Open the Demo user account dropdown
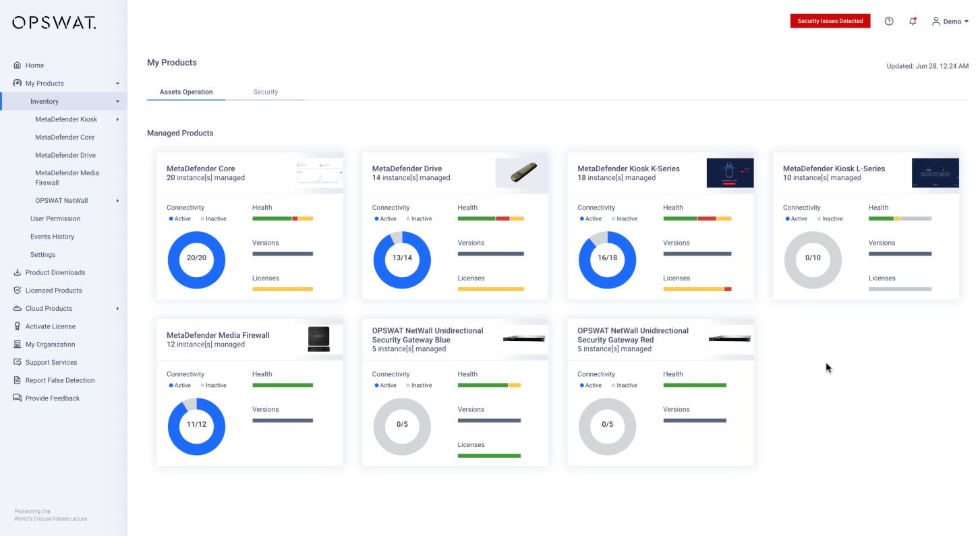The height and width of the screenshot is (536, 980). point(950,22)
